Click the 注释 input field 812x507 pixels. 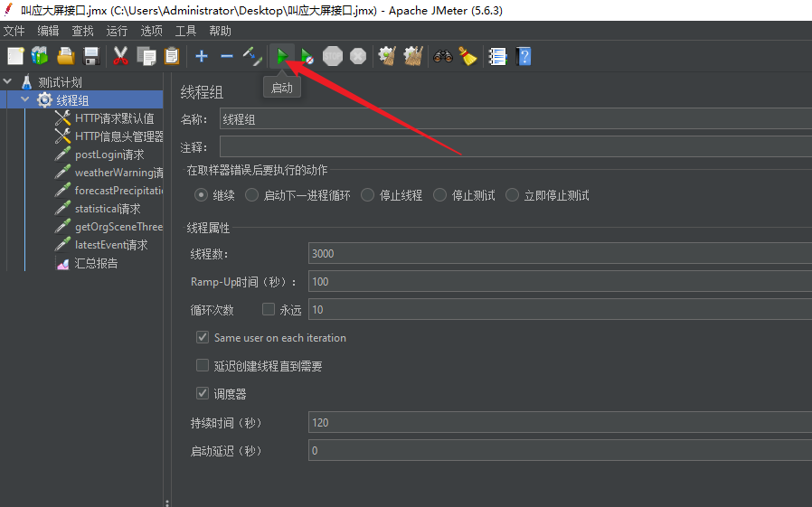(x=515, y=147)
